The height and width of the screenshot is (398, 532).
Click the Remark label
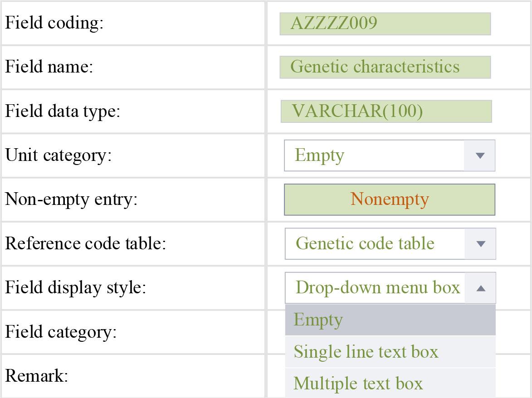37,376
